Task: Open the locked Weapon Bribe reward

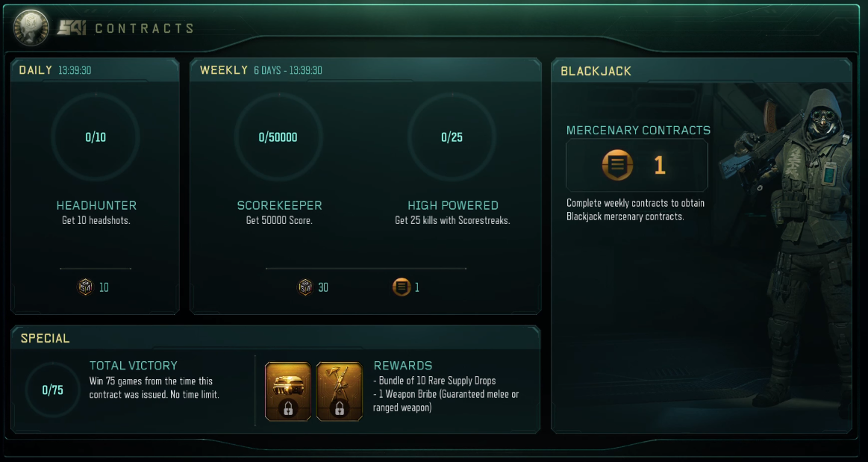Action: click(340, 391)
